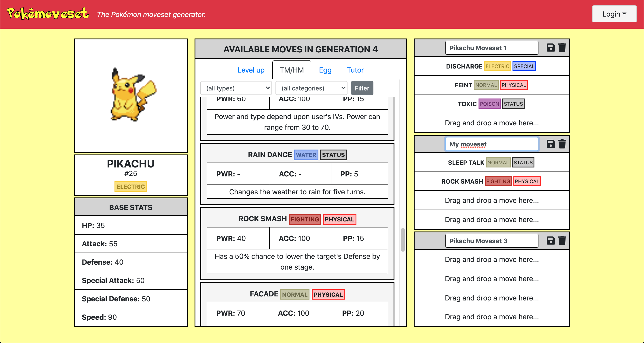
Task: Click the moves list scrollbar thumb
Action: [x=403, y=240]
